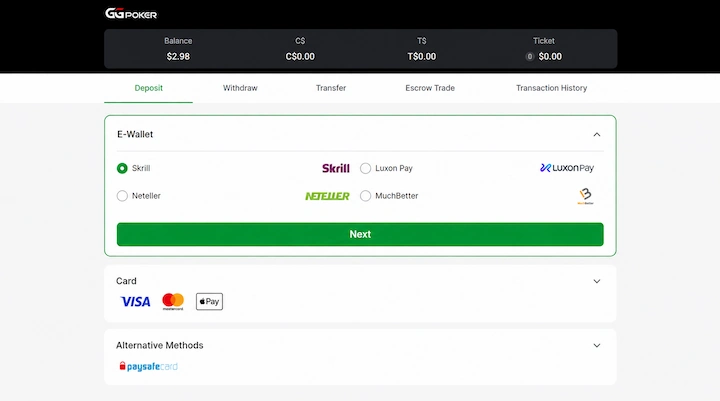
Task: Expand the Card section chevron
Action: tap(597, 281)
